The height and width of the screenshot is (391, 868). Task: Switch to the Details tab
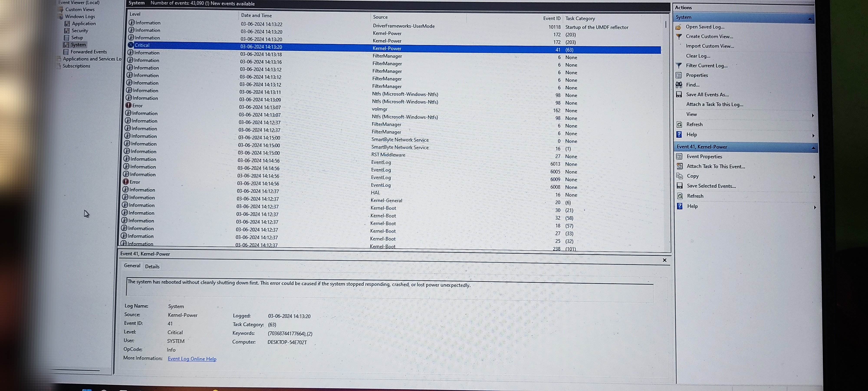[x=152, y=267]
